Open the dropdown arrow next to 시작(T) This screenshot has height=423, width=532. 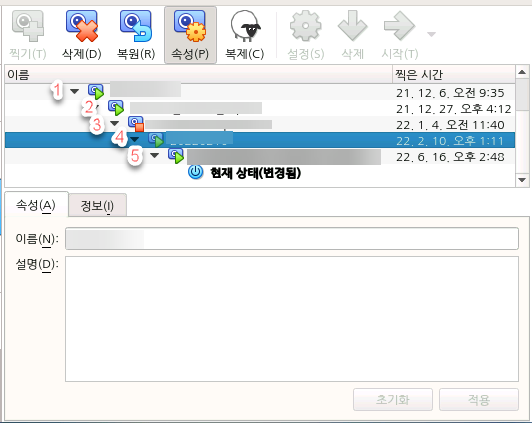(x=431, y=34)
